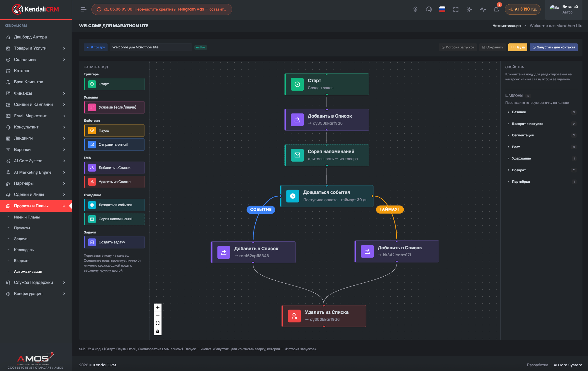Click the ТАЙМАУТ edge label

[390, 209]
